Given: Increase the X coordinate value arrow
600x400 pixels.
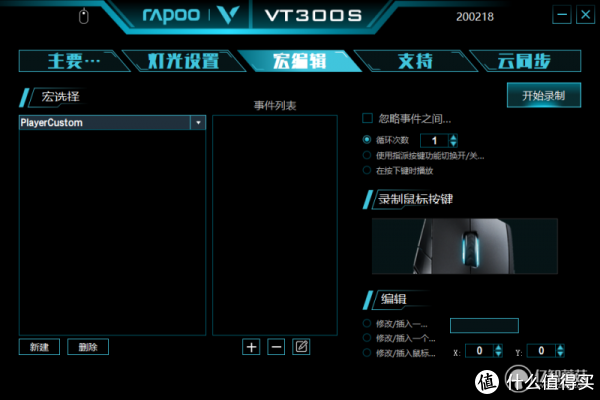Looking at the screenshot, I should [x=498, y=347].
